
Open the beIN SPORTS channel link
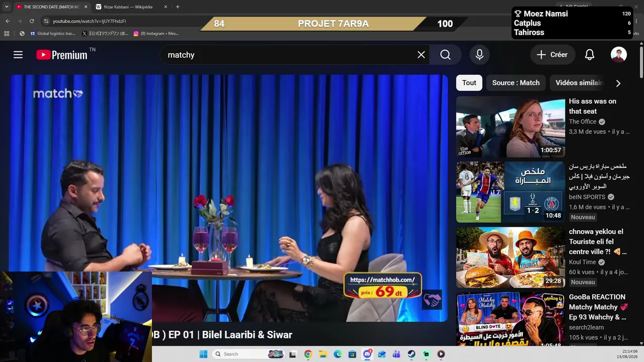coord(588,197)
